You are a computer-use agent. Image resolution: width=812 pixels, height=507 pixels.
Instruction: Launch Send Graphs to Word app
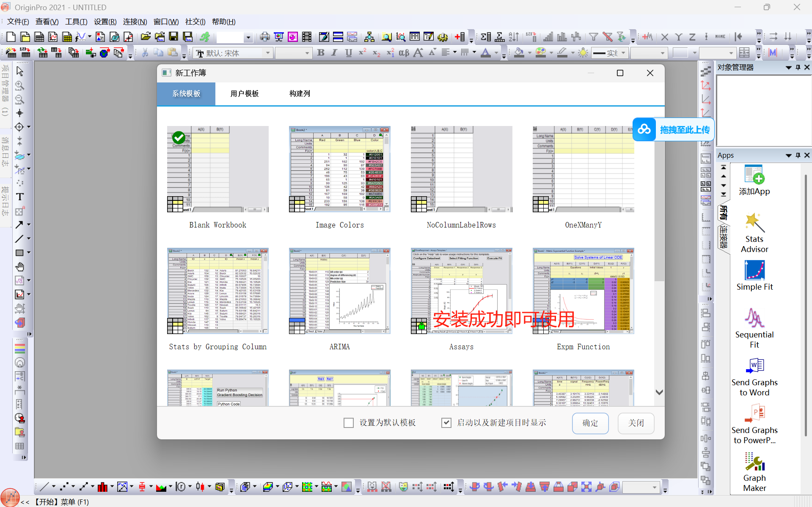click(754, 376)
